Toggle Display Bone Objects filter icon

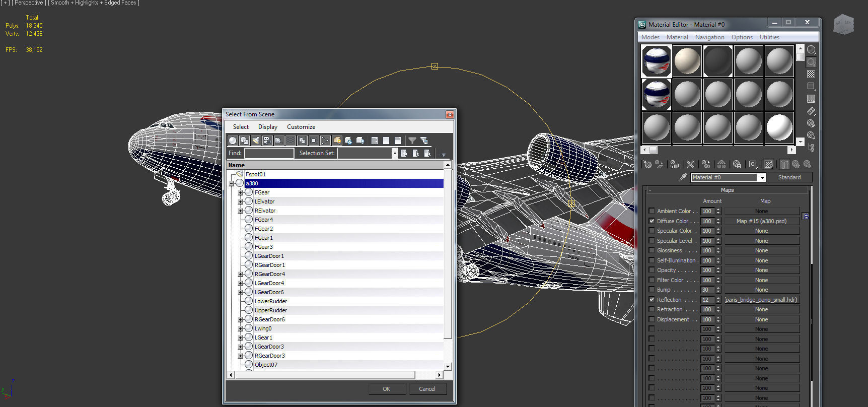(x=325, y=141)
